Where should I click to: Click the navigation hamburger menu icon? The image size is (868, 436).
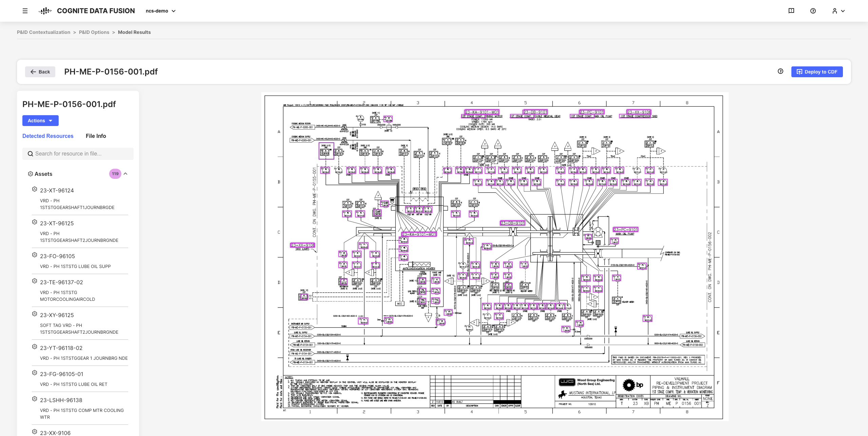coord(24,11)
